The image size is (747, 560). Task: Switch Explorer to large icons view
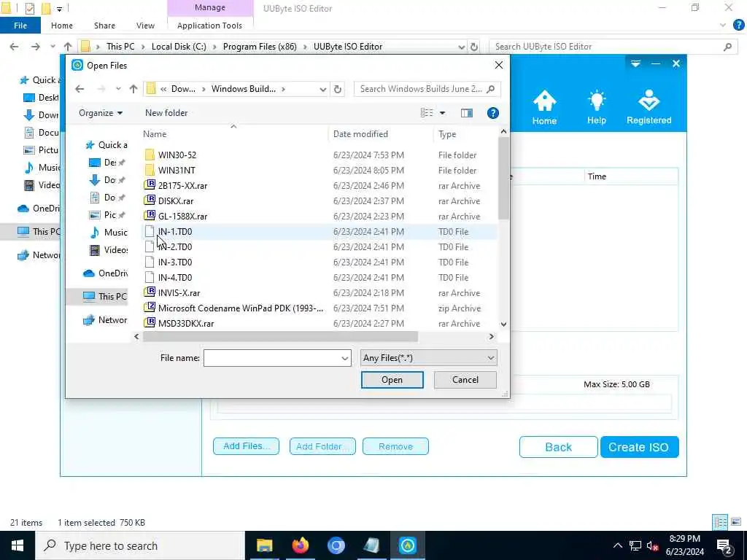pyautogui.click(x=736, y=522)
